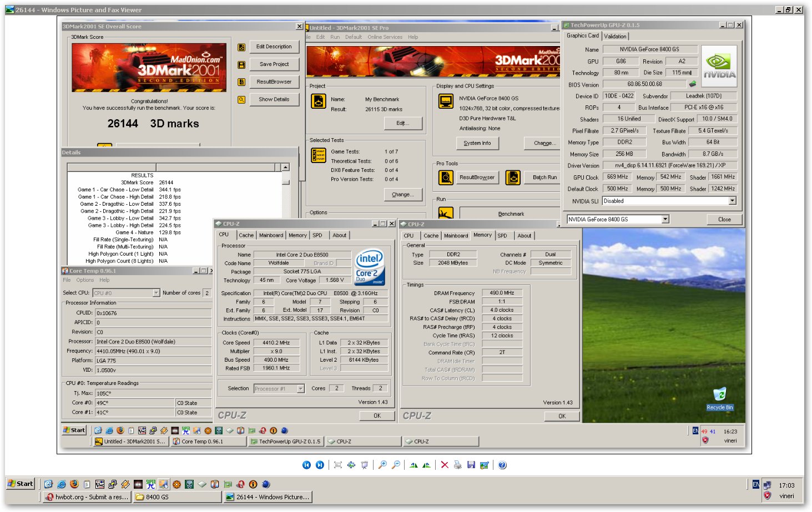The image size is (812, 512).
Task: Open the Start menu on the outer taskbar
Action: [x=21, y=484]
